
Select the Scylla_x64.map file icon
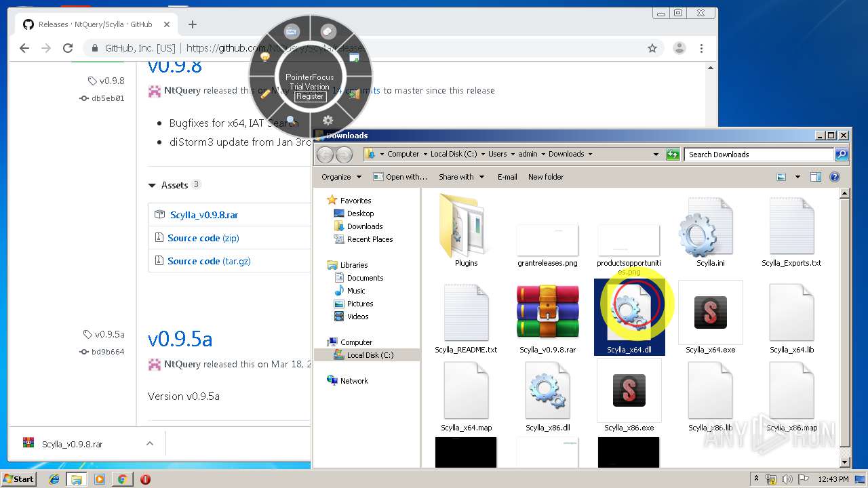click(466, 391)
